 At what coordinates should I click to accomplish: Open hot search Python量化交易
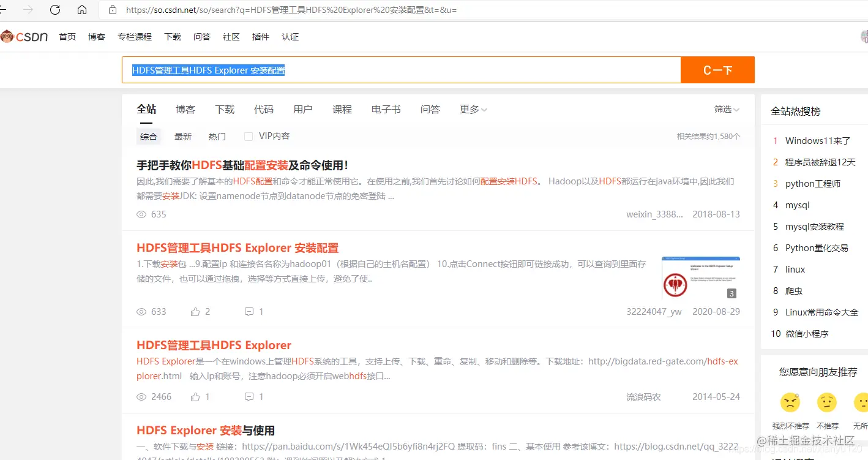click(817, 248)
